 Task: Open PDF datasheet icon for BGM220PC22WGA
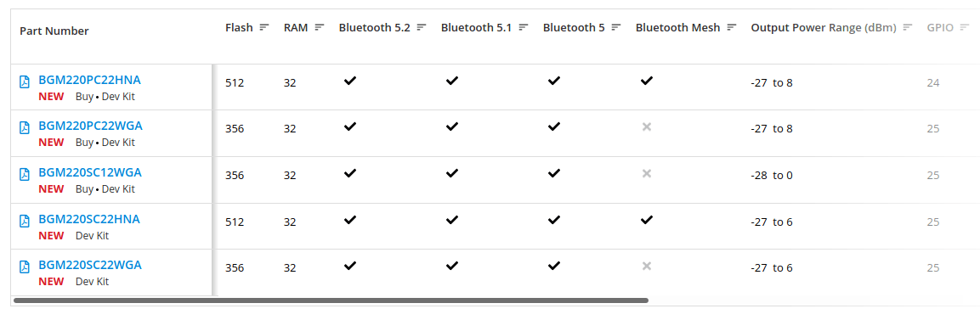(x=25, y=127)
